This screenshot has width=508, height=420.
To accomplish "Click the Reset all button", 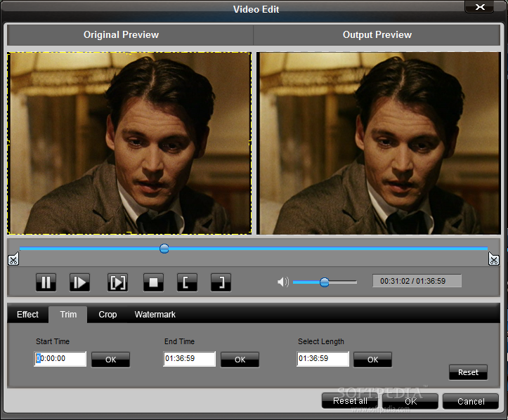I will [350, 401].
